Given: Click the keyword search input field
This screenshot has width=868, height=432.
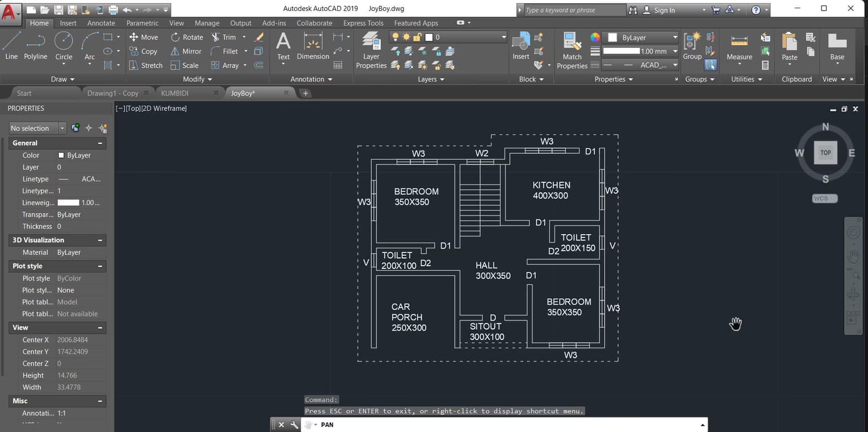Looking at the screenshot, I should point(573,10).
